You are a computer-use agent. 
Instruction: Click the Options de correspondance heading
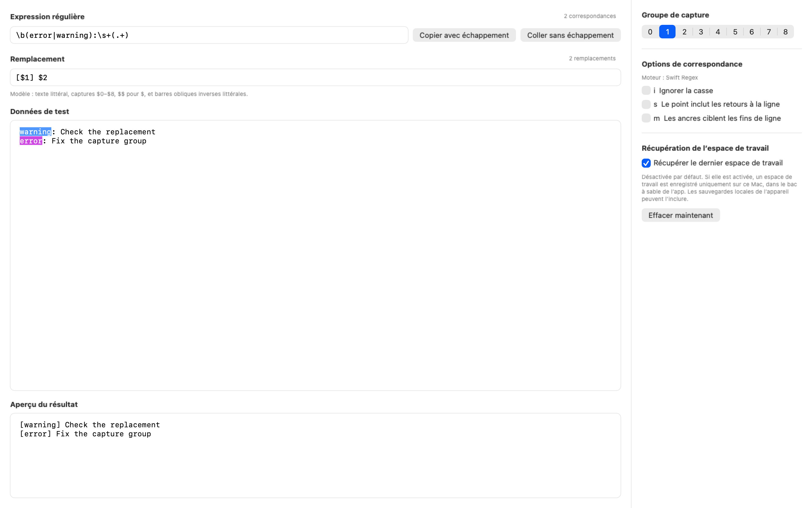point(692,64)
